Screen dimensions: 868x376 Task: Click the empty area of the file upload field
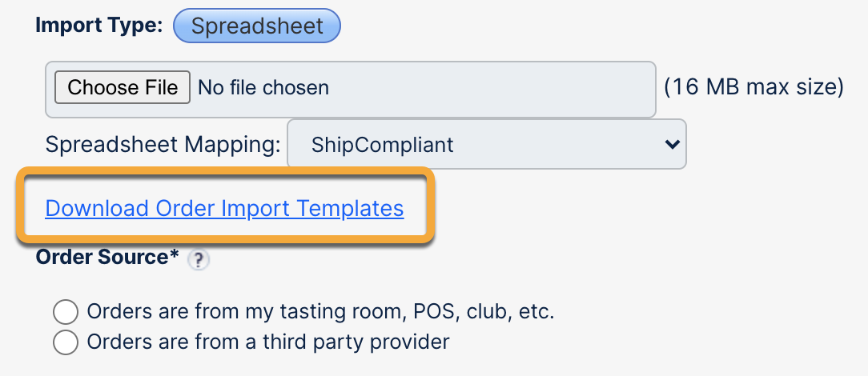(496, 88)
